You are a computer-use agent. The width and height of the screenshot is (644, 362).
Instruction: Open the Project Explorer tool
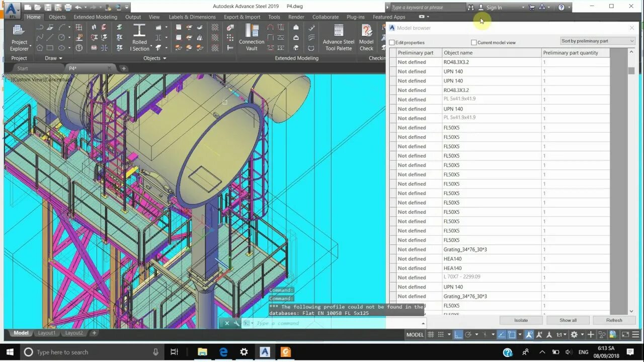[x=19, y=37]
